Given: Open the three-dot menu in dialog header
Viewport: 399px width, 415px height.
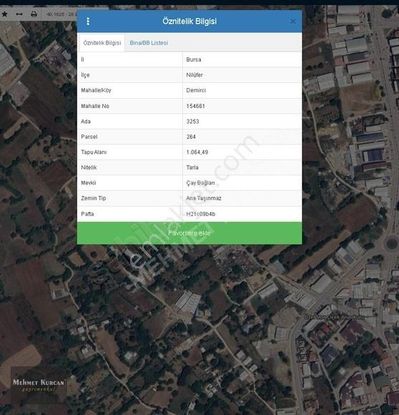Looking at the screenshot, I should [88, 21].
